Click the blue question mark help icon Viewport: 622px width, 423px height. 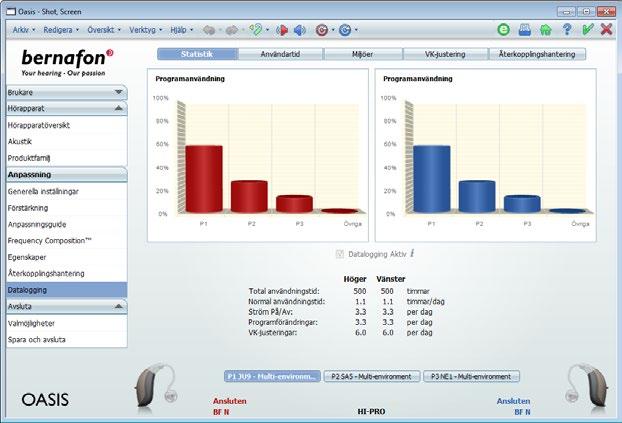tap(567, 29)
